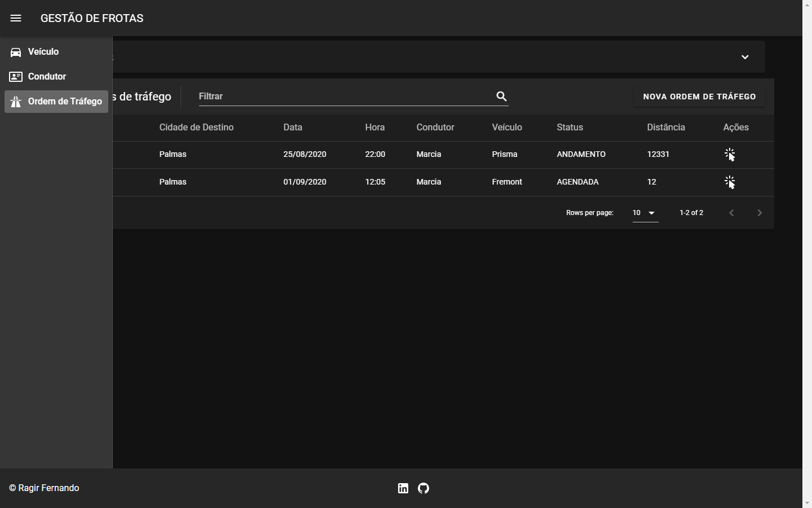Open the GitHub profile icon
The height and width of the screenshot is (508, 812).
pos(423,488)
